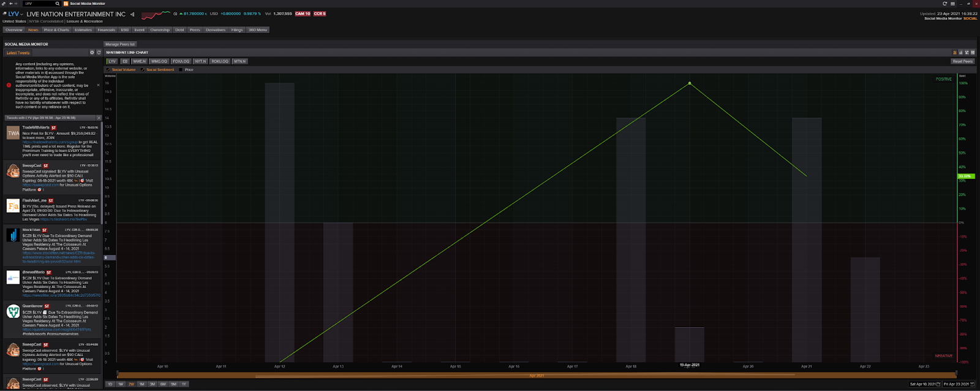Click the red disclaimer warning icon

pos(9,85)
